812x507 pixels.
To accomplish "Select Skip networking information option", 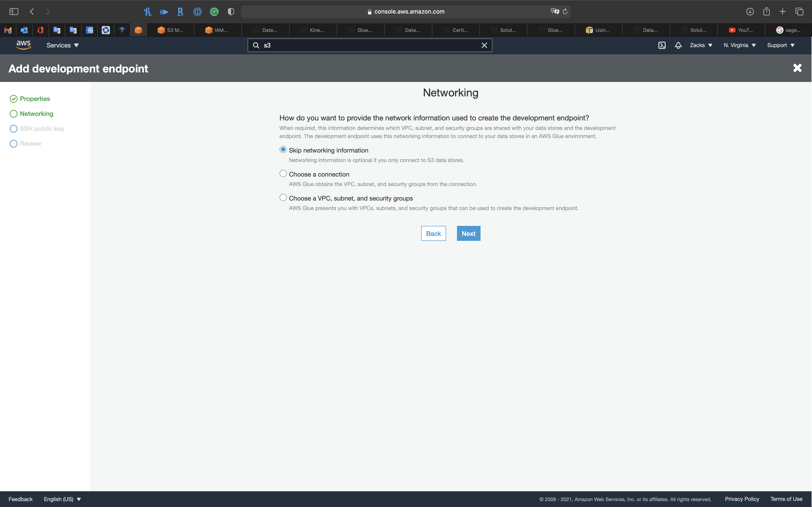I will tap(283, 150).
